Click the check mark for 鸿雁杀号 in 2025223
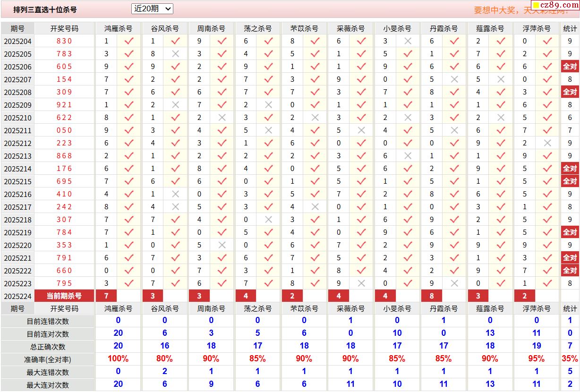The image size is (580, 392). 129,283
